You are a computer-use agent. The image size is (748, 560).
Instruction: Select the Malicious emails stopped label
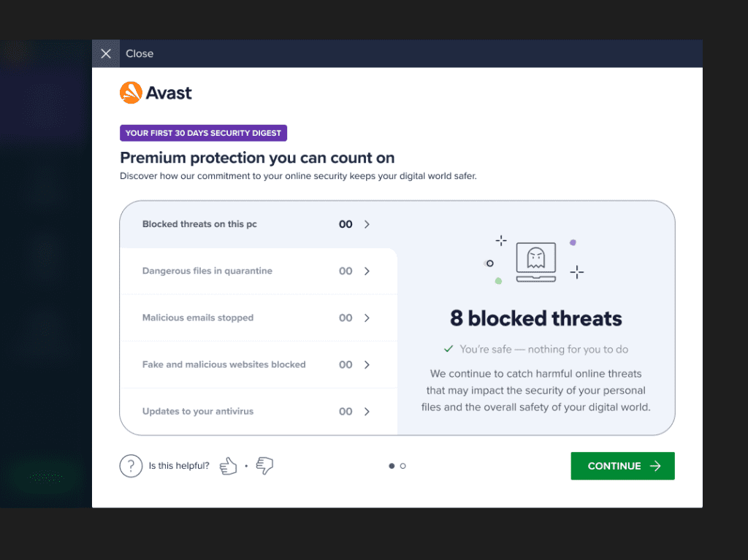click(198, 318)
